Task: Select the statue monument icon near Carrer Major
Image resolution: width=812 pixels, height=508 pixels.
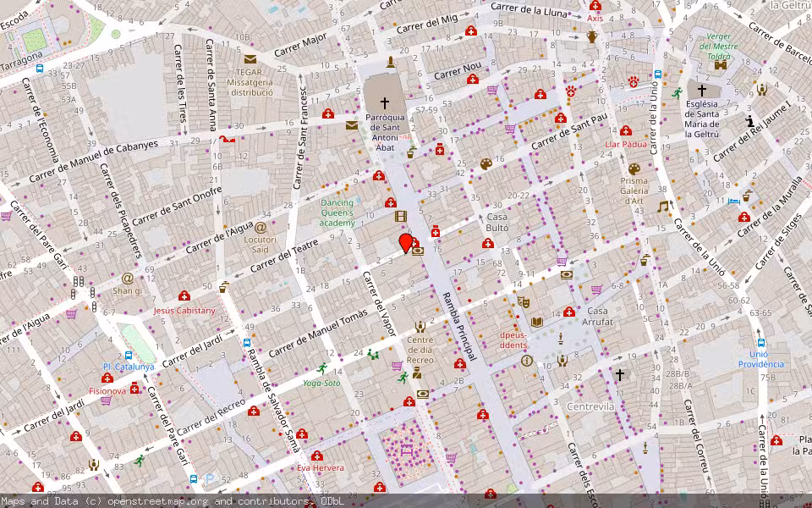Action: [391, 62]
